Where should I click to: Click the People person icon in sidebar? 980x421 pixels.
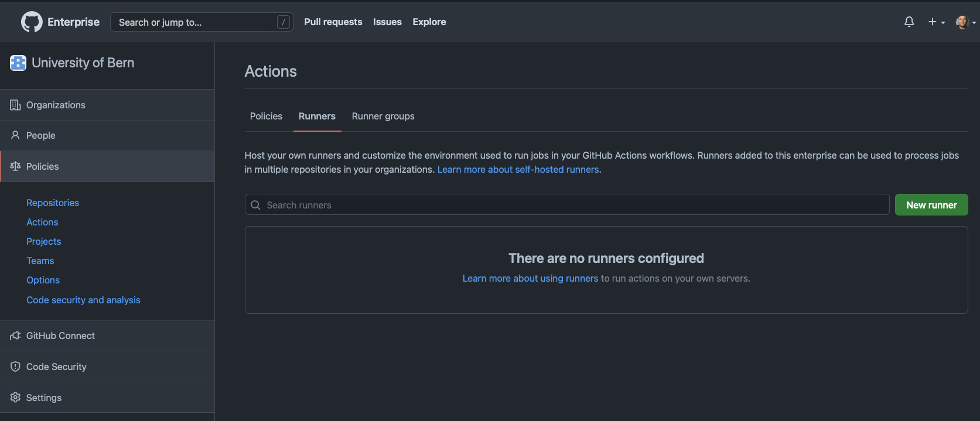(x=15, y=135)
